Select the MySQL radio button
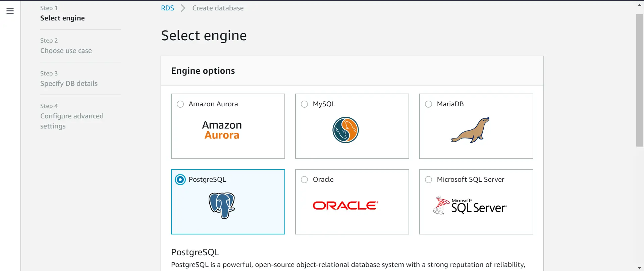 305,104
